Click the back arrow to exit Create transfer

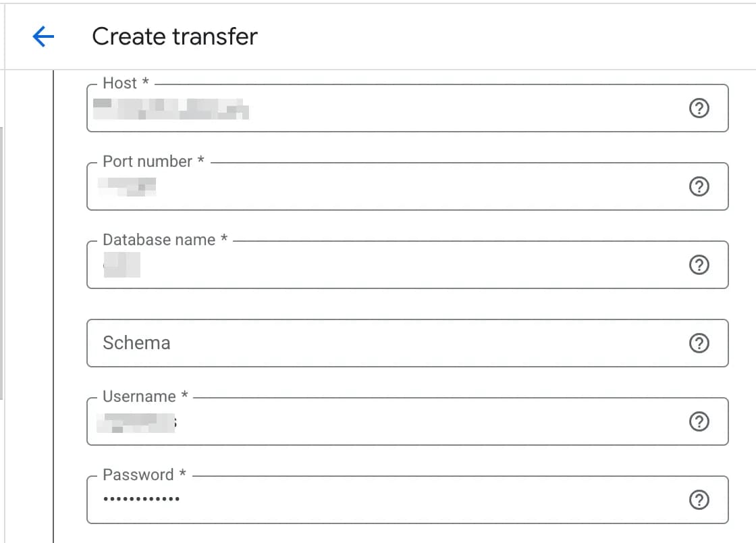coord(43,36)
